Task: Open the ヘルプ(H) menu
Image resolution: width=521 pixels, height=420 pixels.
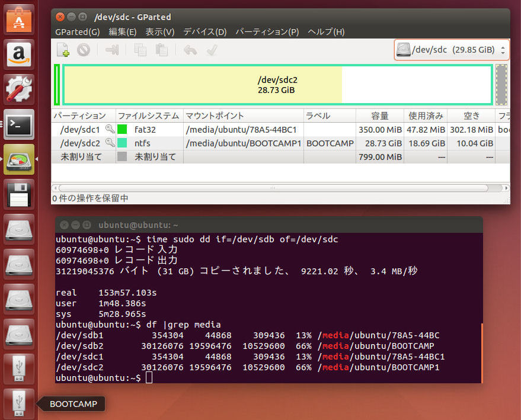Action: pos(326,32)
